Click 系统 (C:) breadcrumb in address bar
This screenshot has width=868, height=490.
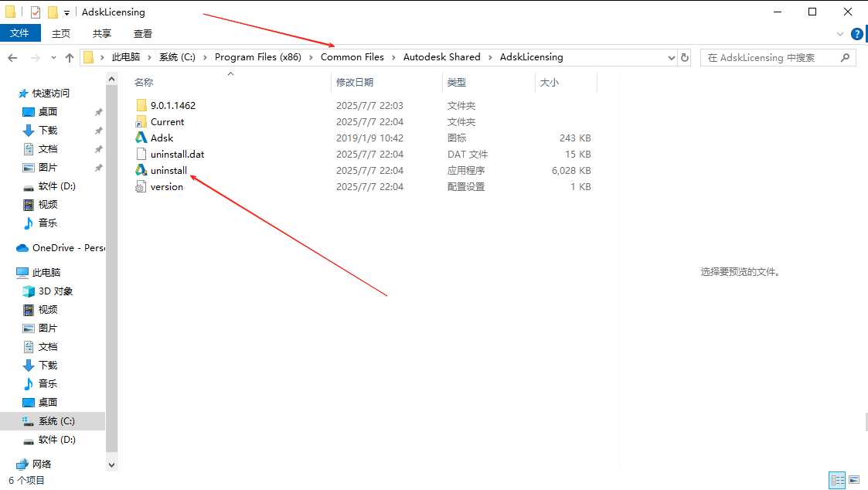click(x=177, y=57)
